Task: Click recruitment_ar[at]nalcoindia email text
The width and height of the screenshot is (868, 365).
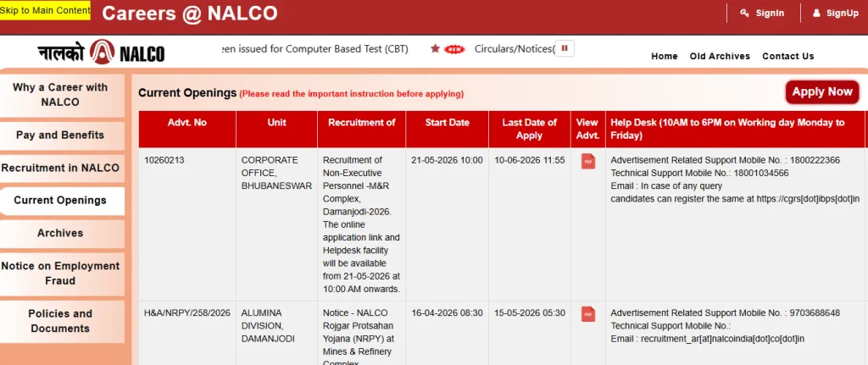Action: 708,339
